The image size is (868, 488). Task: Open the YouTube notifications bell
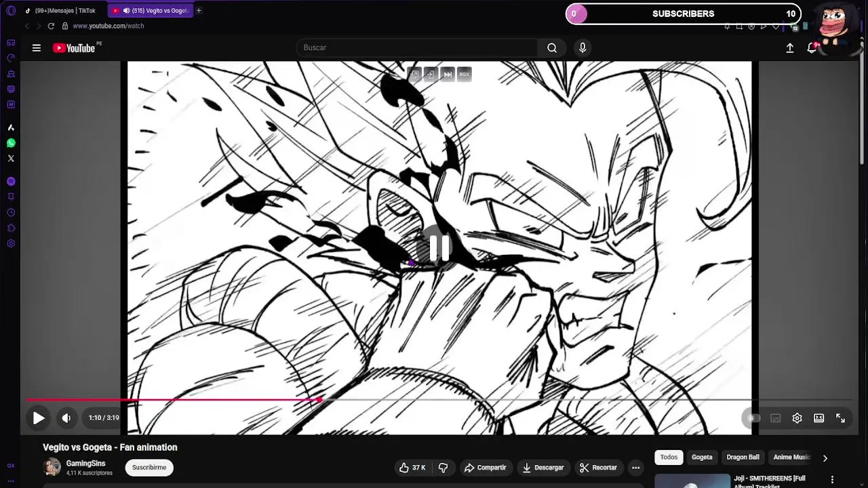tap(812, 47)
